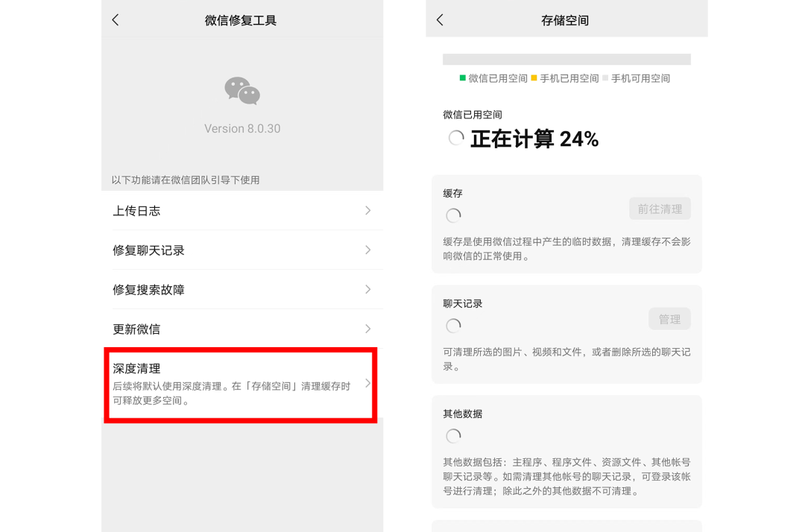Screen dimensions: 805x532
Task: Tap the chevron beside 上传日志
Action: 368,210
